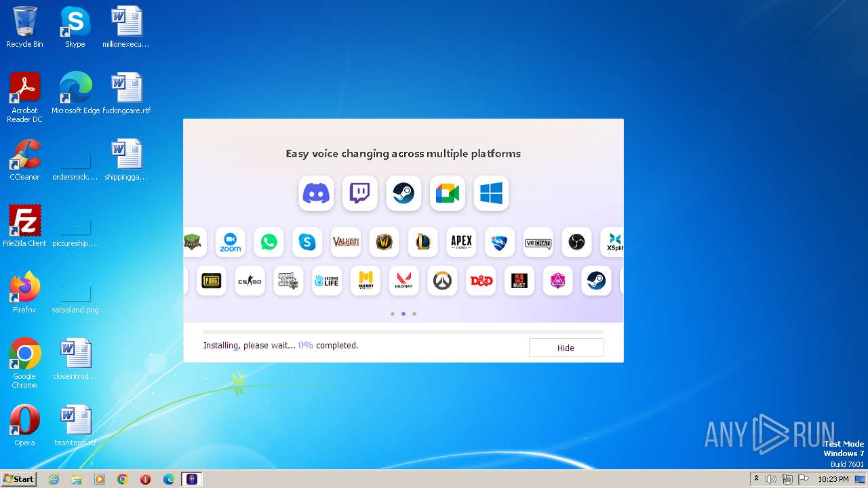This screenshot has height=488, width=868.
Task: Open Opera from the taskbar
Action: [x=146, y=479]
